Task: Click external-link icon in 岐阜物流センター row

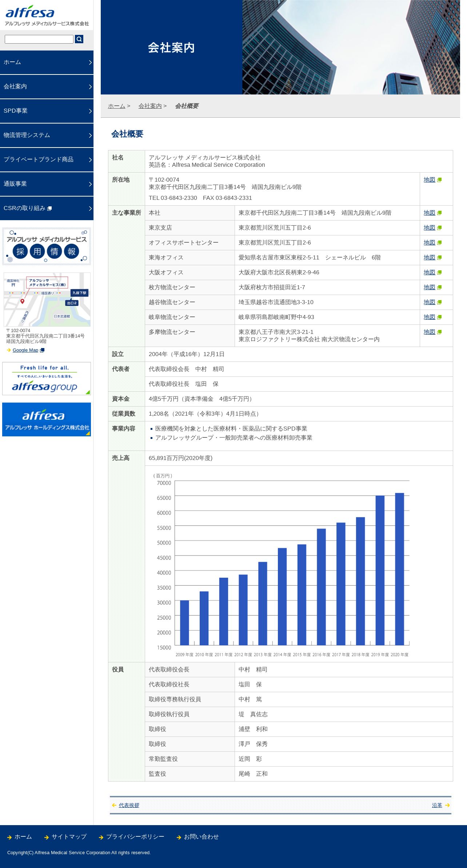Action: 439,317
